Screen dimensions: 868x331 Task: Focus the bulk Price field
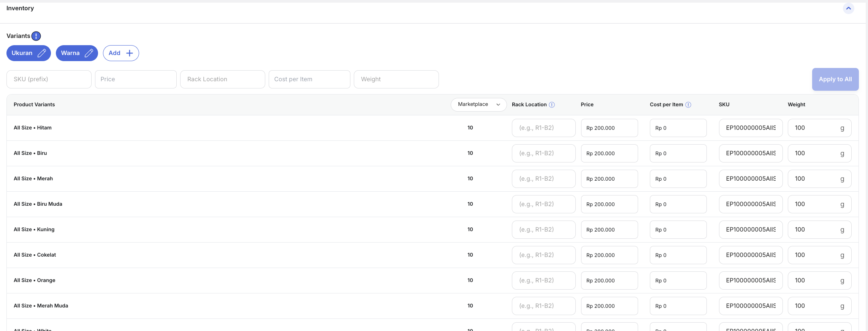(x=136, y=79)
